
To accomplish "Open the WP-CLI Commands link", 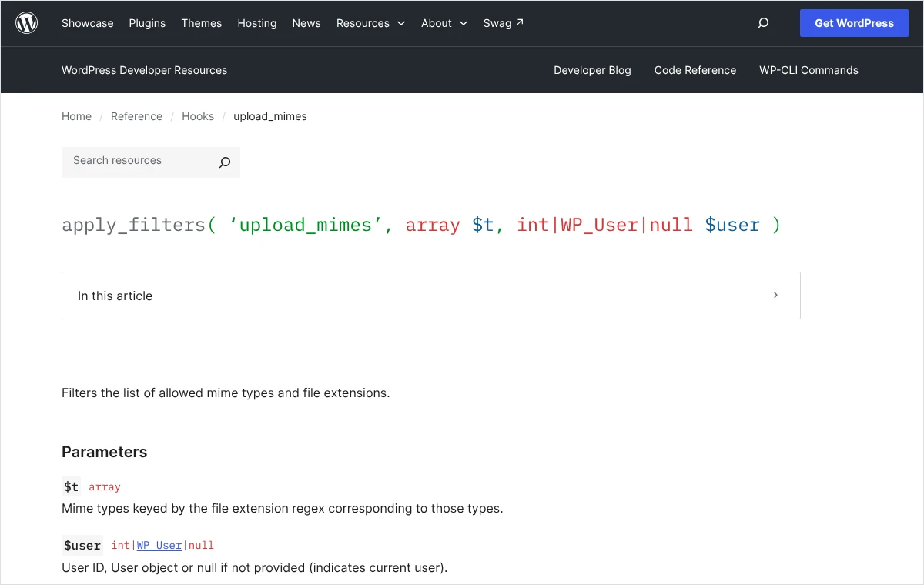I will [808, 70].
